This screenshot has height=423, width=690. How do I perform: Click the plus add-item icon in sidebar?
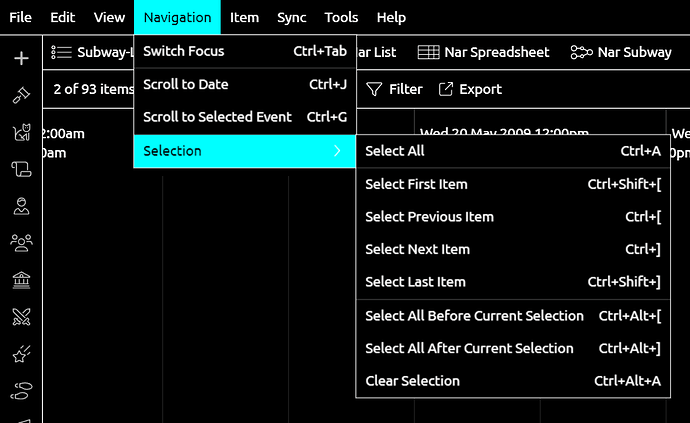click(x=21, y=58)
